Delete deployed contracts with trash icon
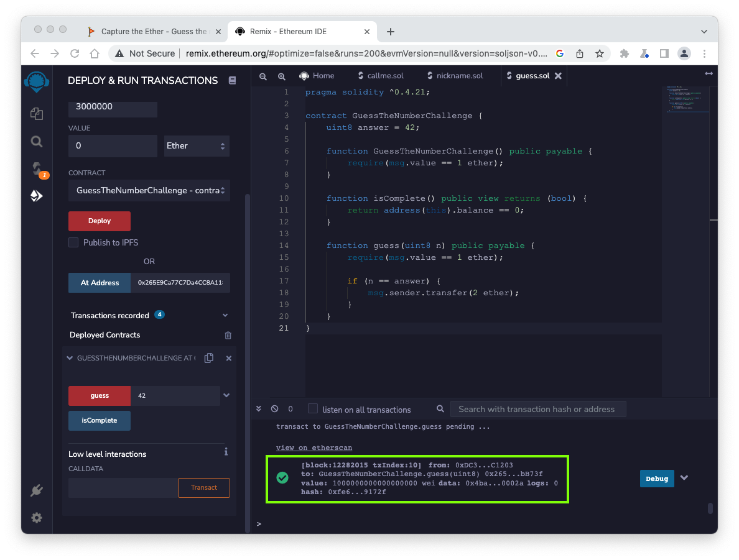The image size is (739, 560). [228, 335]
